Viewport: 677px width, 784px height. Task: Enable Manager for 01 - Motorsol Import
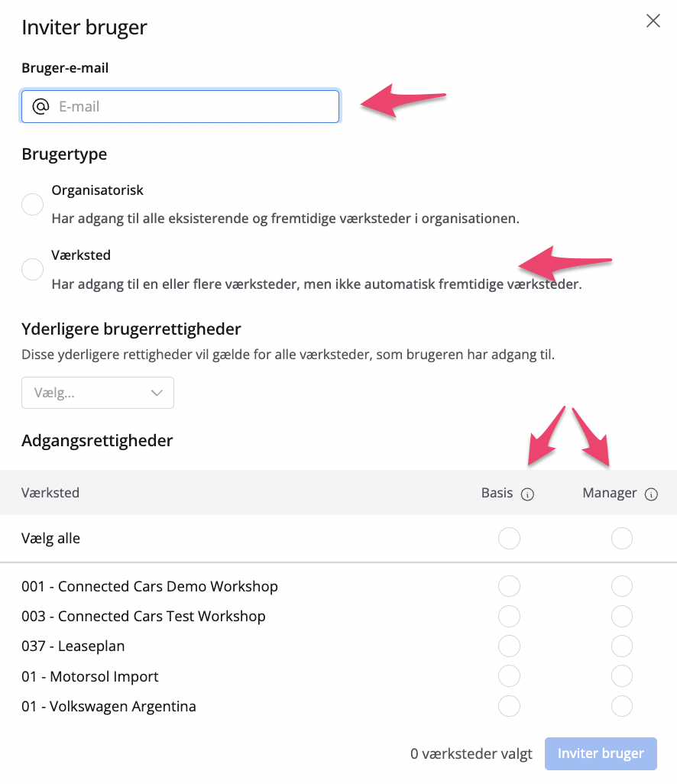coord(622,676)
